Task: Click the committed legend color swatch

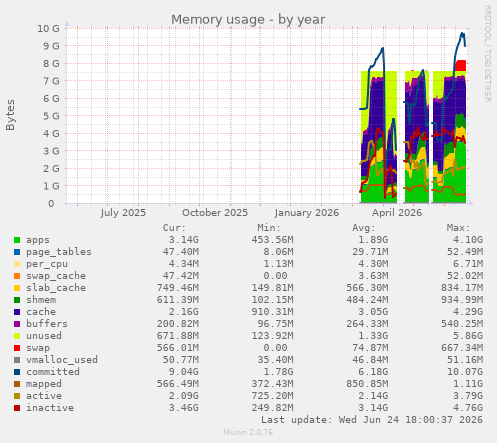Action: [x=17, y=372]
